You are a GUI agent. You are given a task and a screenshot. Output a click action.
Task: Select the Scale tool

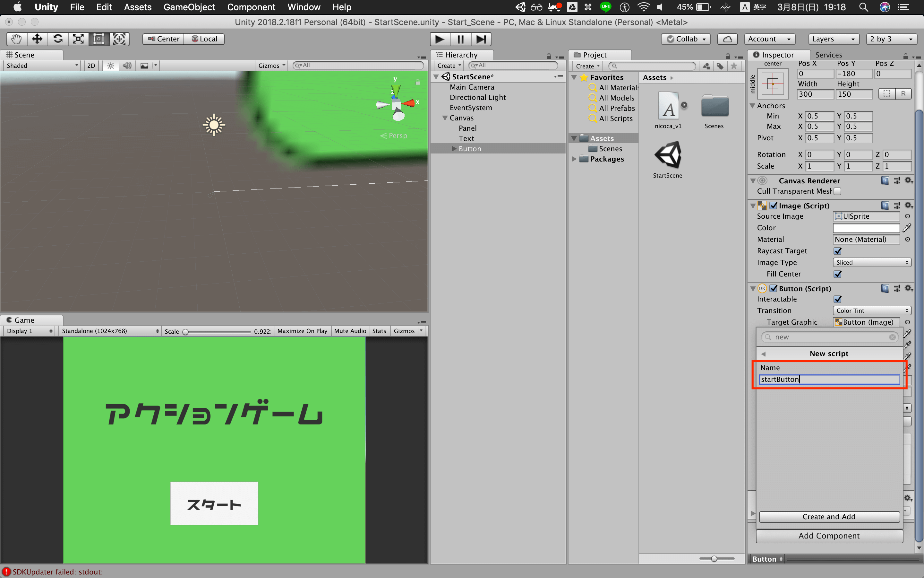pos(78,39)
